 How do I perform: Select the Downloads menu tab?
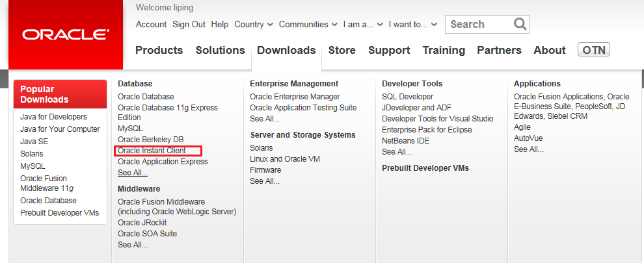286,50
